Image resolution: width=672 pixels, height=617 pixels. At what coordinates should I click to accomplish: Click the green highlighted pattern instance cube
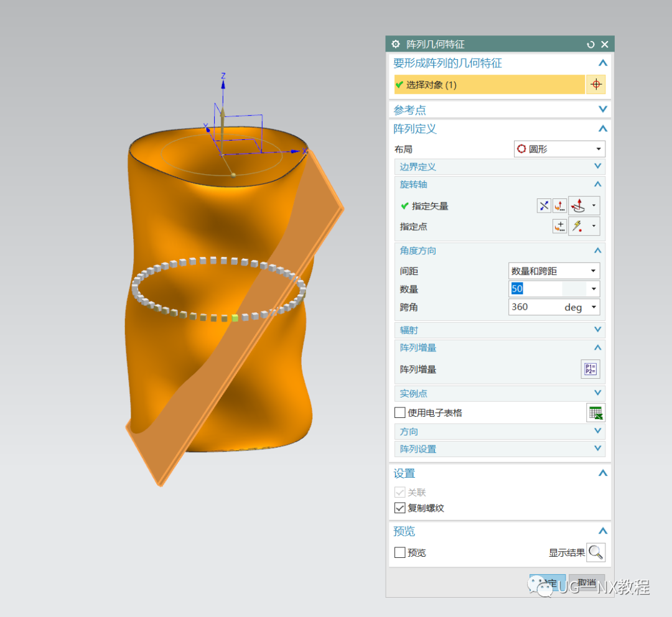click(x=235, y=318)
